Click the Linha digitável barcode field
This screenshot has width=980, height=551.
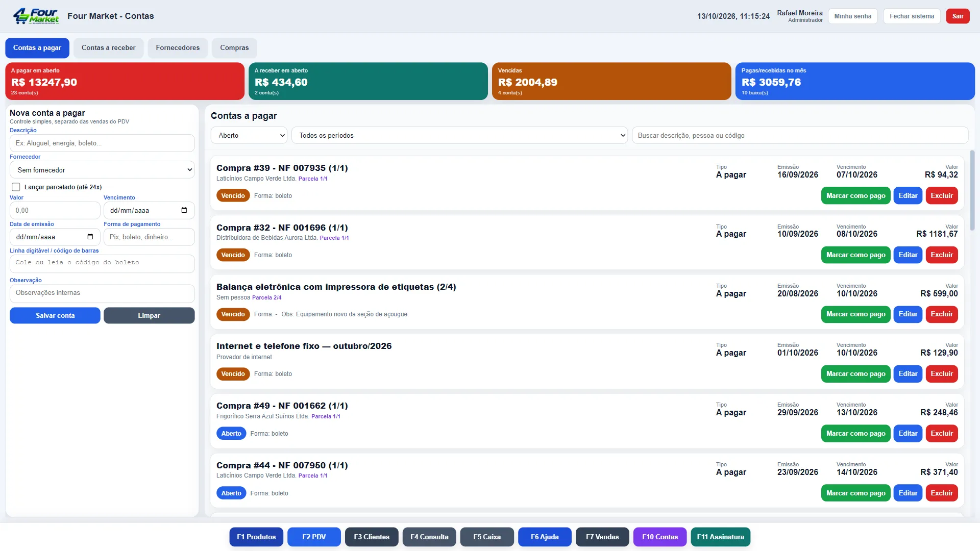[102, 263]
